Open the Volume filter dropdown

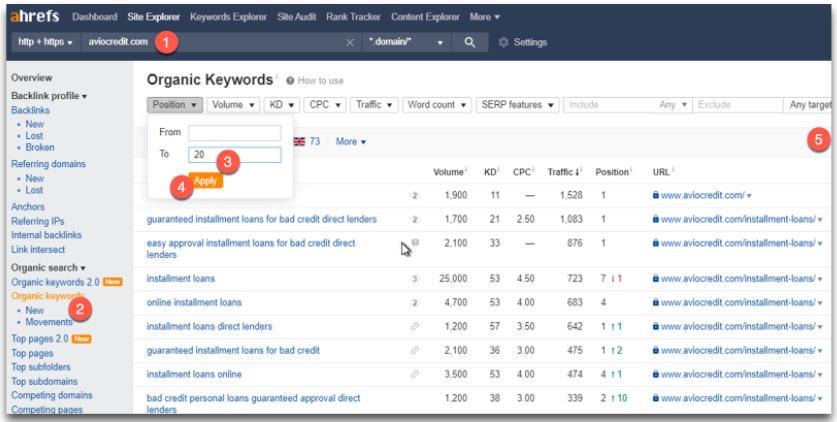pyautogui.click(x=231, y=104)
